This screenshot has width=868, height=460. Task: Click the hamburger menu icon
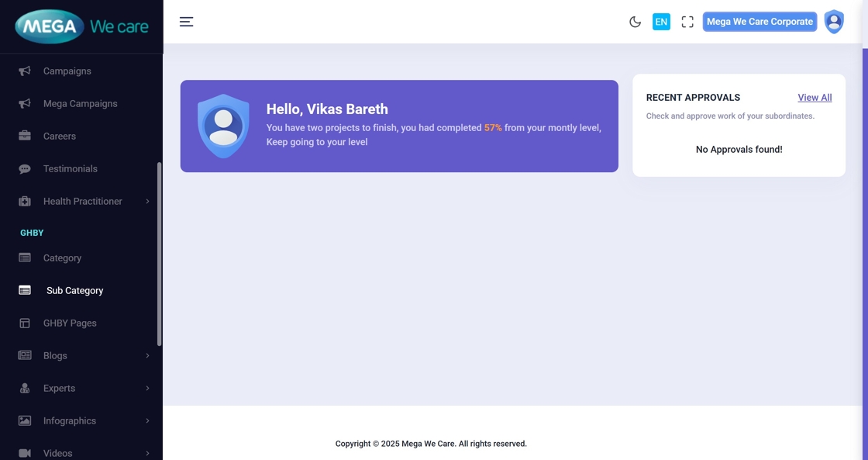[186, 22]
